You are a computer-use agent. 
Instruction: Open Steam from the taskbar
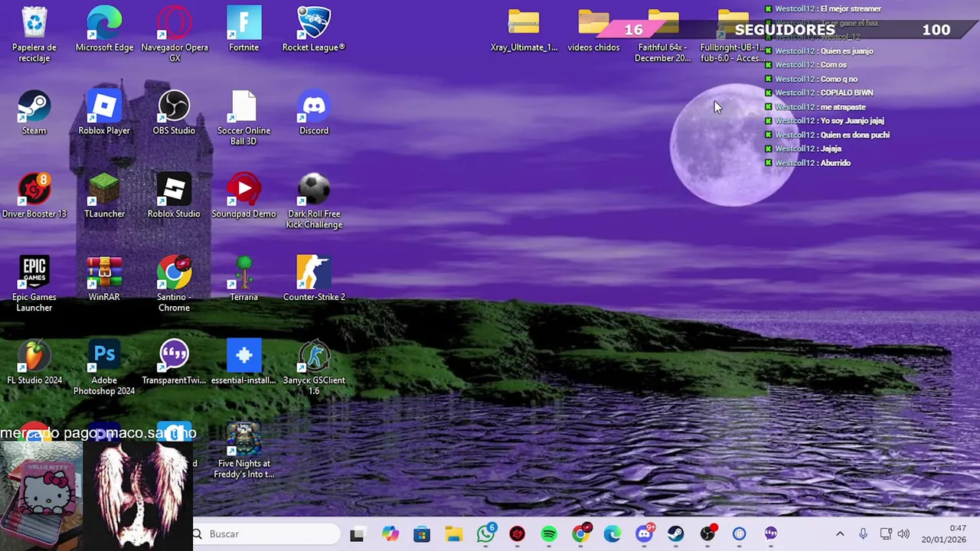[675, 534]
